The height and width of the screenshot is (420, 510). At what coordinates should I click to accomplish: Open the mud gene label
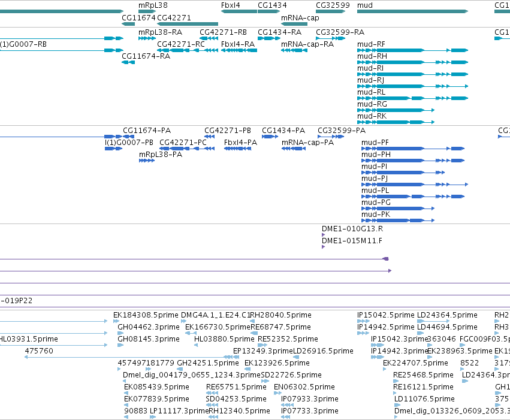click(364, 5)
